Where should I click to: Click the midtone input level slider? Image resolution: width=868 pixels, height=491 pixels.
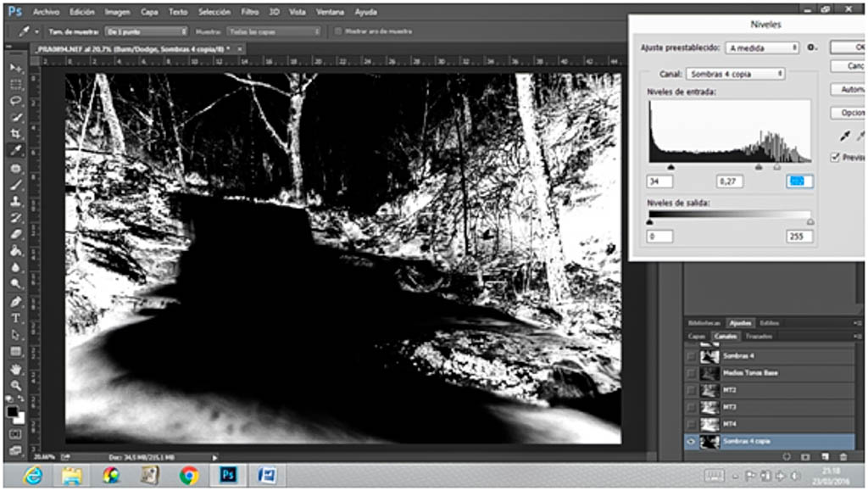tap(758, 168)
